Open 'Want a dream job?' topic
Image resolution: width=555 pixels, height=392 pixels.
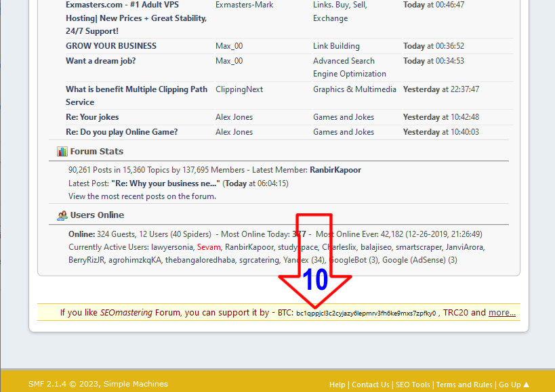click(x=101, y=61)
